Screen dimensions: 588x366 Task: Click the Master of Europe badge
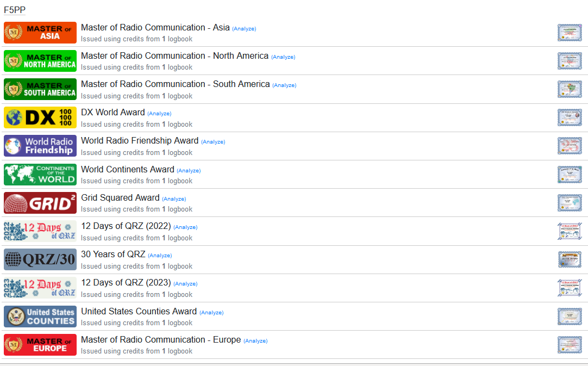(40, 345)
